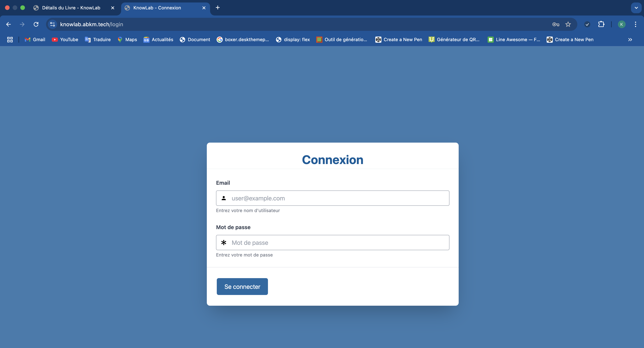Screen dimensions: 644x348
Task: Open the tab search dropdown arrow
Action: (636, 8)
